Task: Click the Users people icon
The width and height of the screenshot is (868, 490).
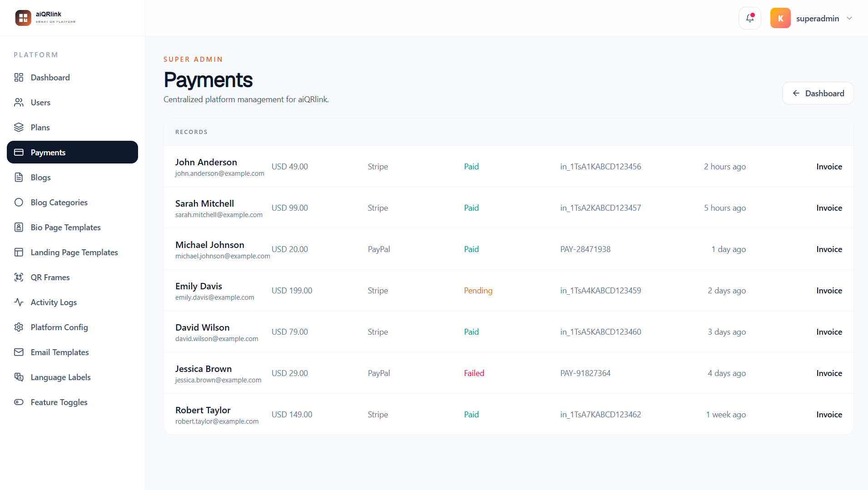Action: coord(19,102)
